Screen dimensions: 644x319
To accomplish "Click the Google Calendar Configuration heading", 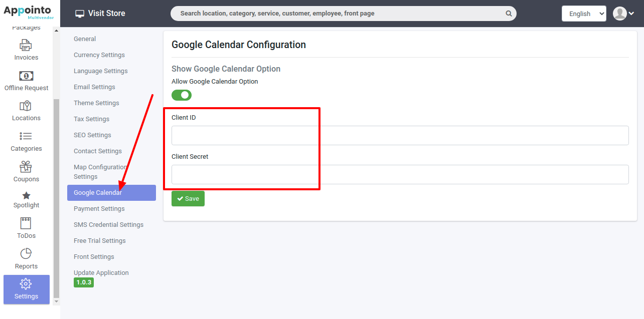I will point(239,45).
